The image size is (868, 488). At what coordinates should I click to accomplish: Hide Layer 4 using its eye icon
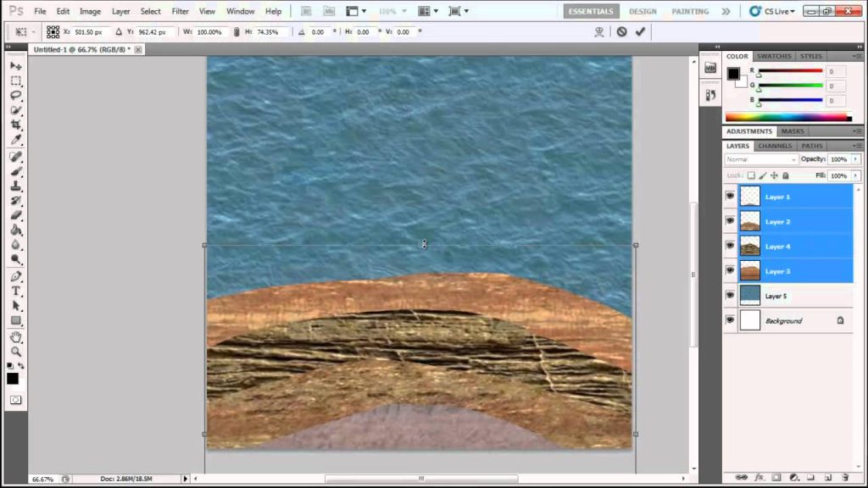tap(730, 245)
